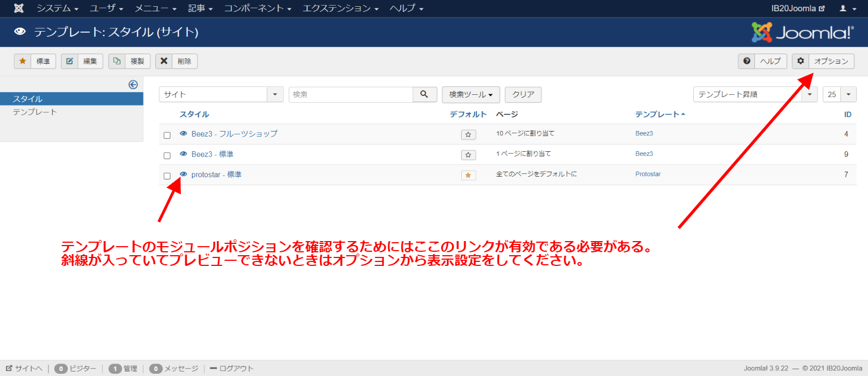Select テンプレート in the sidebar
Image resolution: width=868 pixels, height=376 pixels.
[35, 112]
